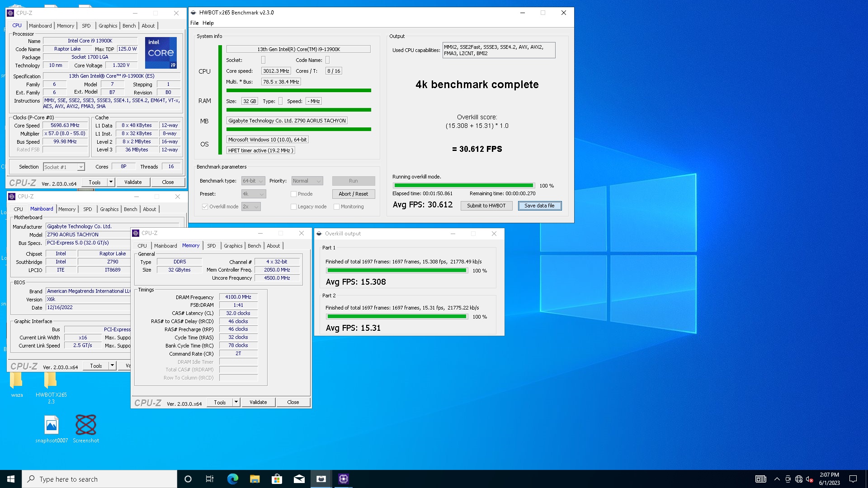Click the CPU-Z app icon in top window title
The image size is (868, 488).
10,13
